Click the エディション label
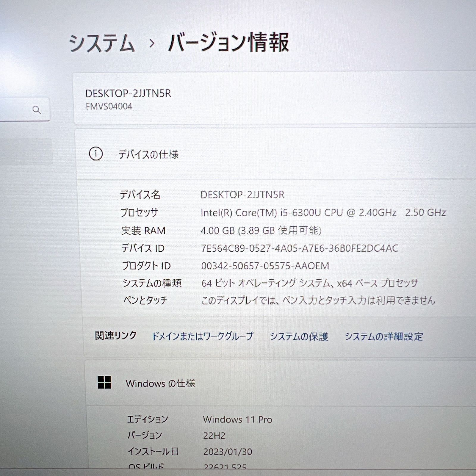This screenshot has height=476, width=476. [x=148, y=419]
